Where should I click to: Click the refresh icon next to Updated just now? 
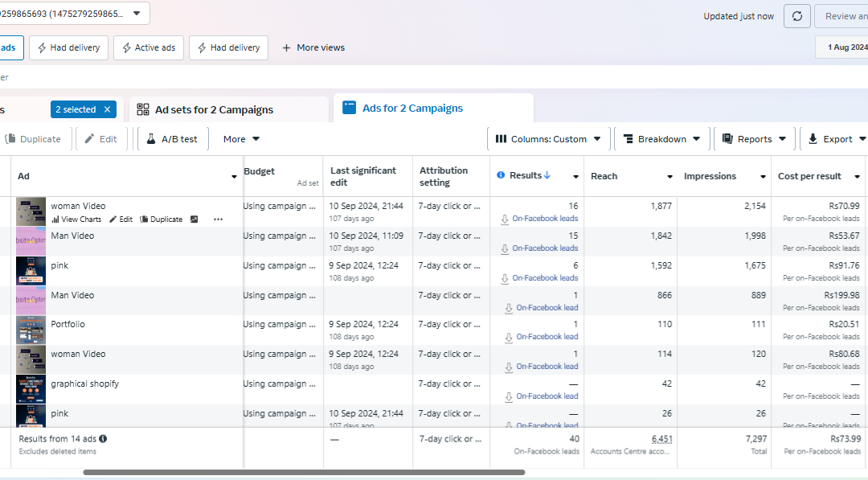pos(797,16)
